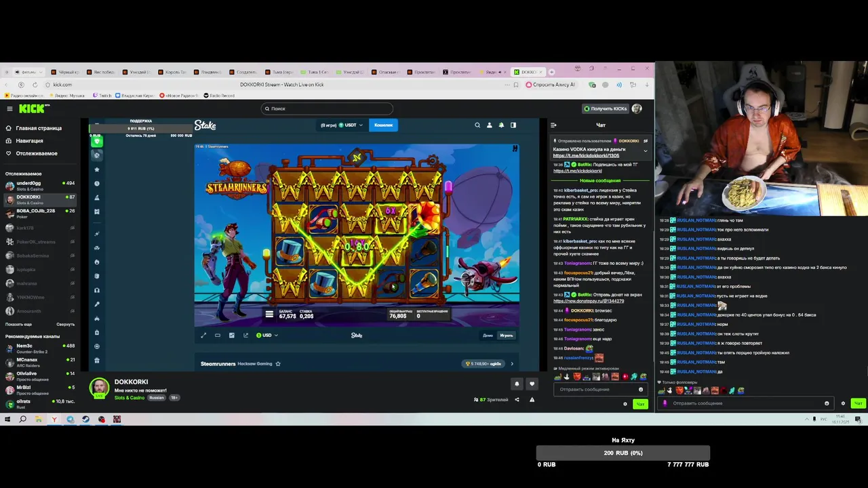Image resolution: width=868 pixels, height=488 pixels.
Task: Open emoji picker in Kick chat input
Action: click(641, 390)
